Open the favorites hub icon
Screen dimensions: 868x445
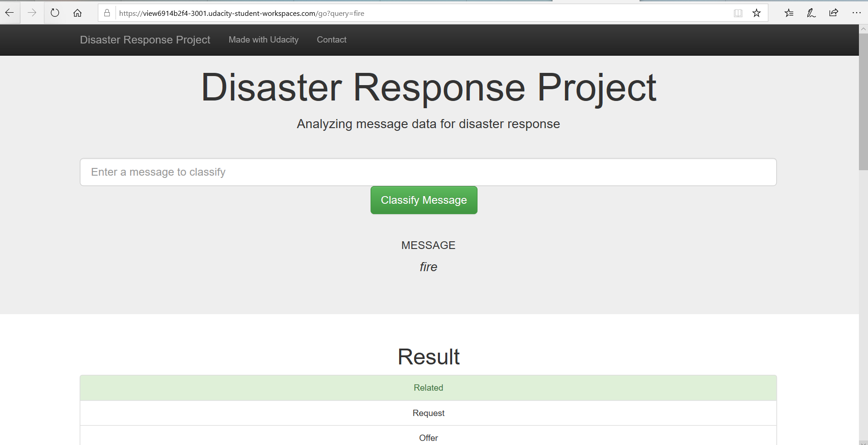(789, 13)
